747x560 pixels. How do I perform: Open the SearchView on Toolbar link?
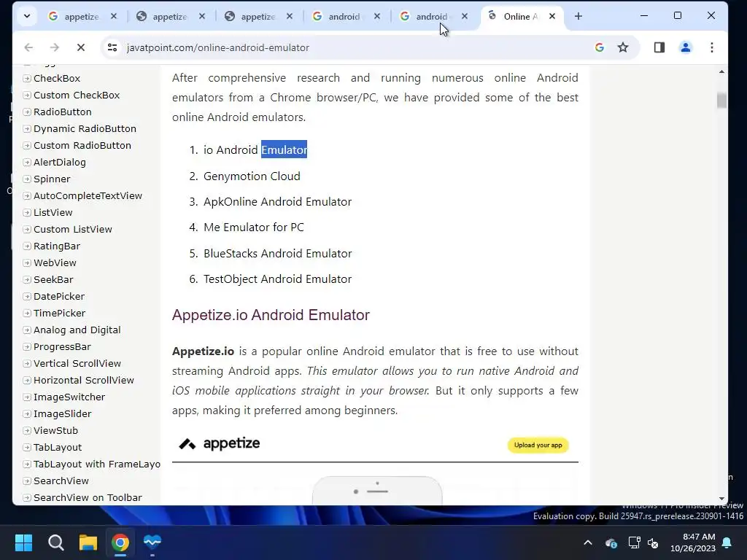[x=88, y=497]
